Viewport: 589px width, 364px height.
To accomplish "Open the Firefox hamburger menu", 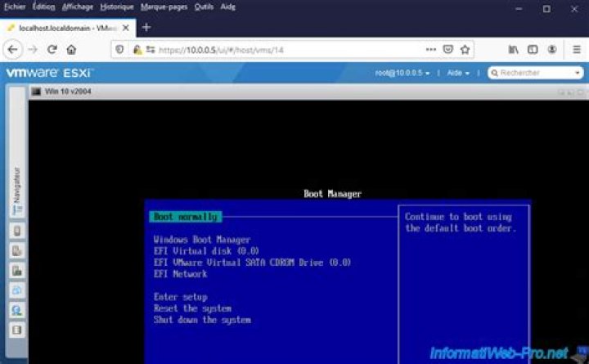I will pos(577,50).
